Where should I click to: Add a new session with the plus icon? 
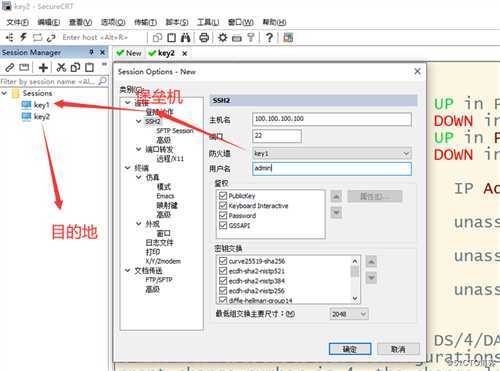point(43,68)
